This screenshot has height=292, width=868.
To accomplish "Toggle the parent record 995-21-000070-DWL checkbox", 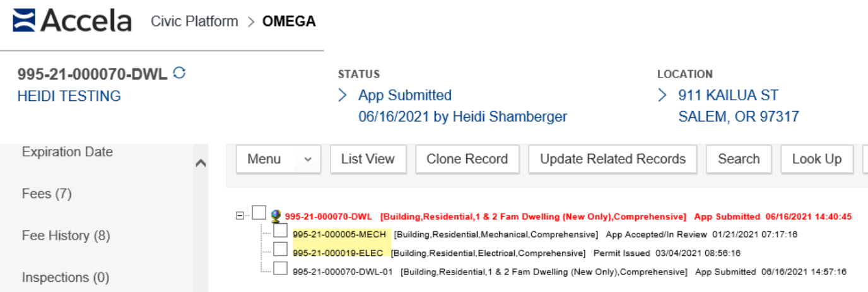I will click(x=259, y=213).
